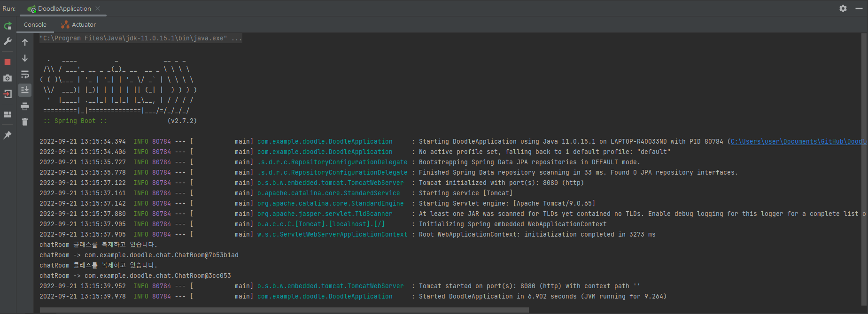Toggle soft-wrap in console output
This screenshot has height=314, width=868.
click(25, 75)
